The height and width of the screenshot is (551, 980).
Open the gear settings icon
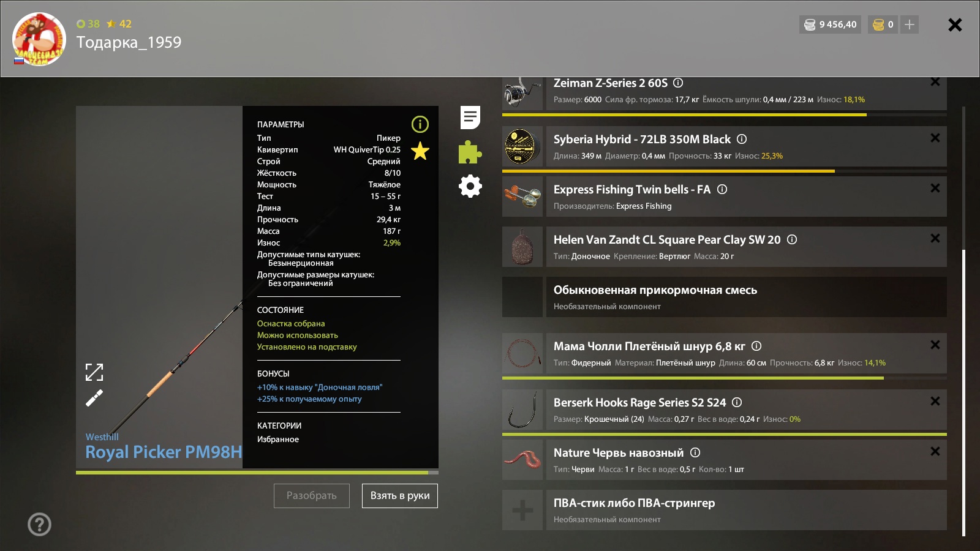point(470,186)
